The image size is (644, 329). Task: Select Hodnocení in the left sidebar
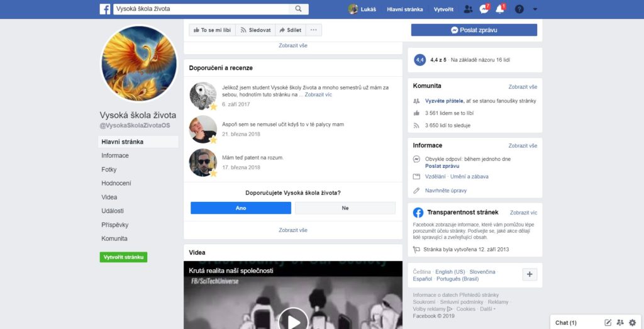click(116, 183)
